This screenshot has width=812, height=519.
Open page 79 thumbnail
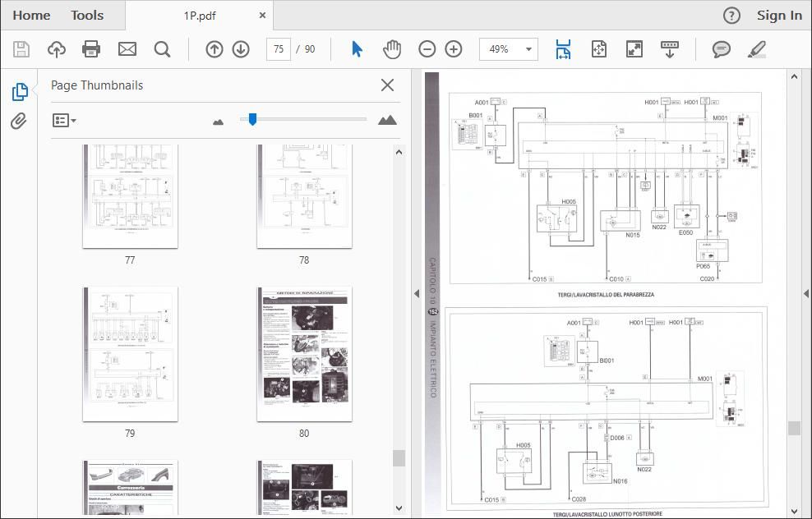pos(130,355)
